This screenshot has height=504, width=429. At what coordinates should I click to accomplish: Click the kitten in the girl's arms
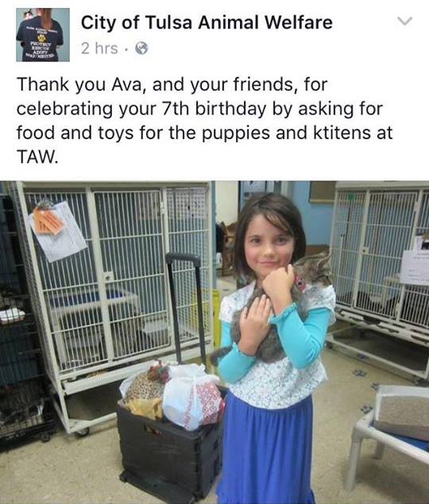[x=276, y=308]
